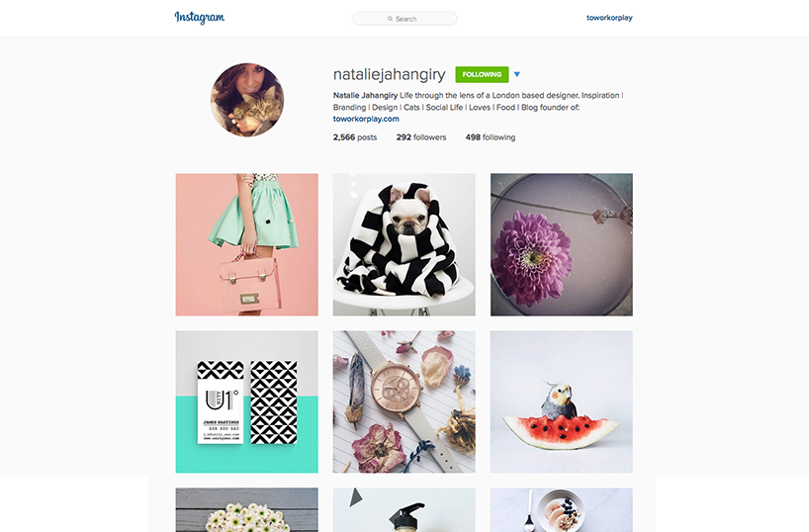Focus the Search field
This screenshot has width=809, height=532.
[x=404, y=19]
